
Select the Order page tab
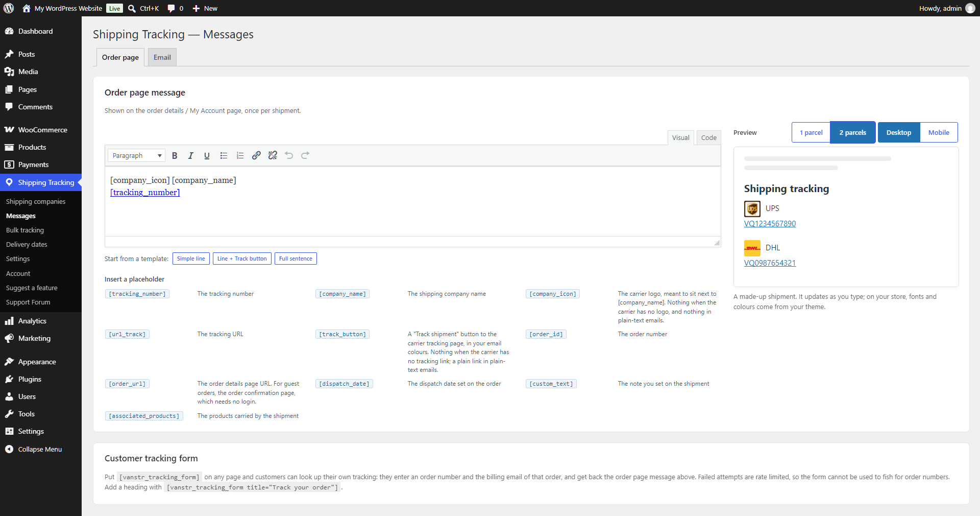[x=120, y=57]
